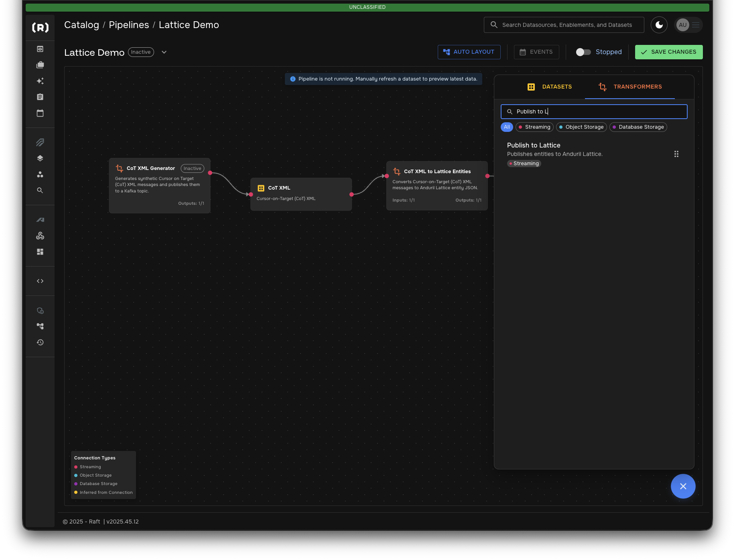Open the AU user avatar menu
This screenshot has width=735, height=560.
coord(688,25)
